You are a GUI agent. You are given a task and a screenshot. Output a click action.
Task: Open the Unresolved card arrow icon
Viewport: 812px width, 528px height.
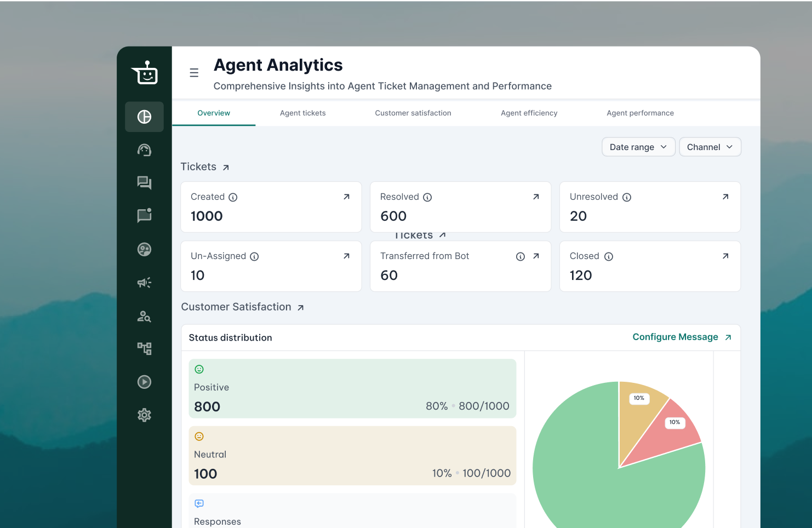click(x=725, y=197)
